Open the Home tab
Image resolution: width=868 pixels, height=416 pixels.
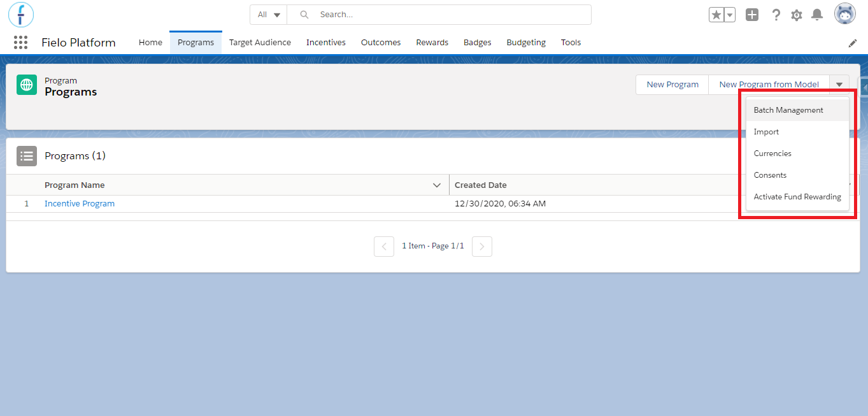150,43
